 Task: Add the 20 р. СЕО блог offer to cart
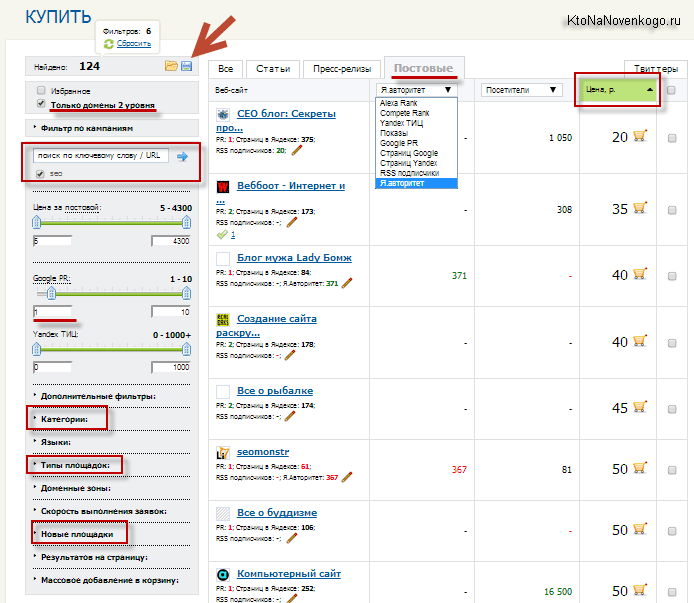point(640,136)
